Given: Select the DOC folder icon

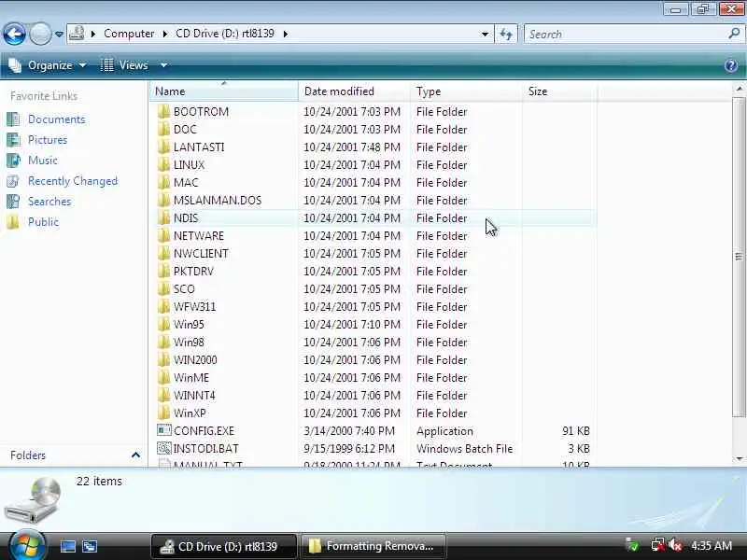Looking at the screenshot, I should tap(163, 129).
